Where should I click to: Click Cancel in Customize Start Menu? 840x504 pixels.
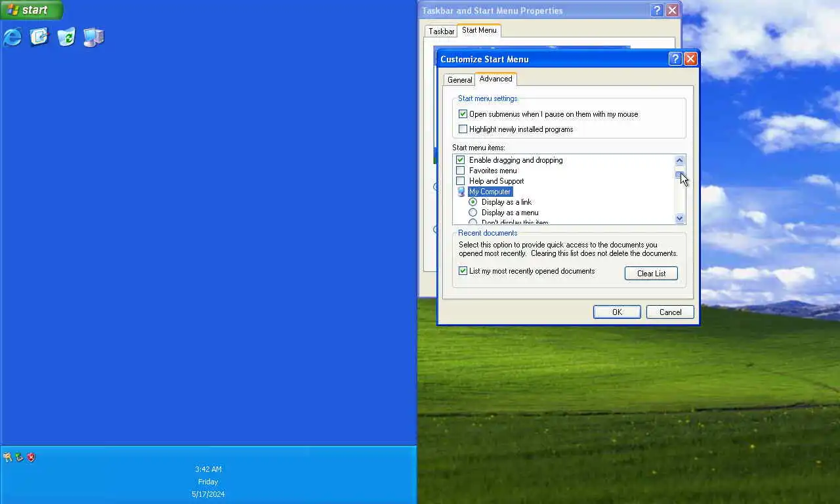click(670, 312)
